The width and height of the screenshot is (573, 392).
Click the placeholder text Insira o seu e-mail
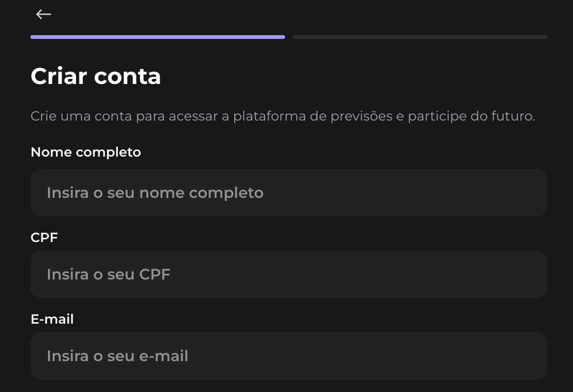click(x=117, y=356)
